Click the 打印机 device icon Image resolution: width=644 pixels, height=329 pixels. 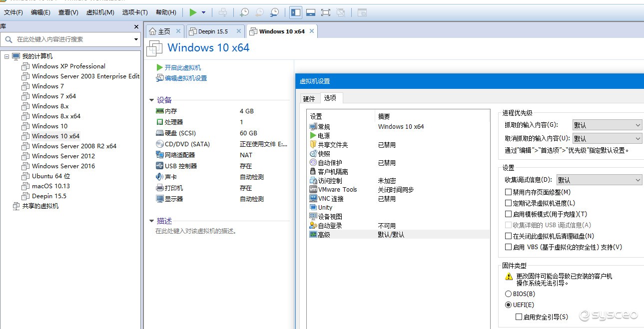point(160,188)
